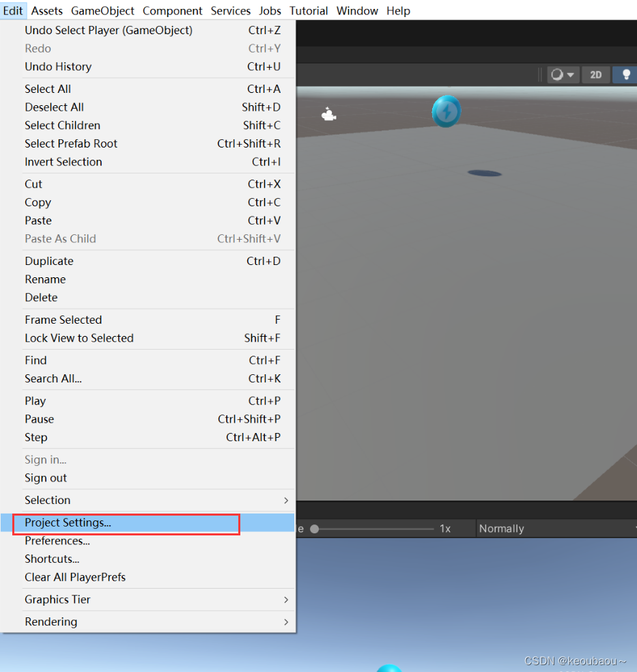Toggle scene lighting with the lightbulb icon

tap(625, 74)
